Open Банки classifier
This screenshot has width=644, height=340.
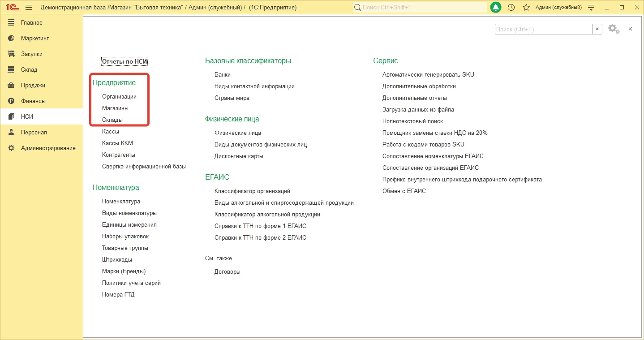pyautogui.click(x=223, y=75)
